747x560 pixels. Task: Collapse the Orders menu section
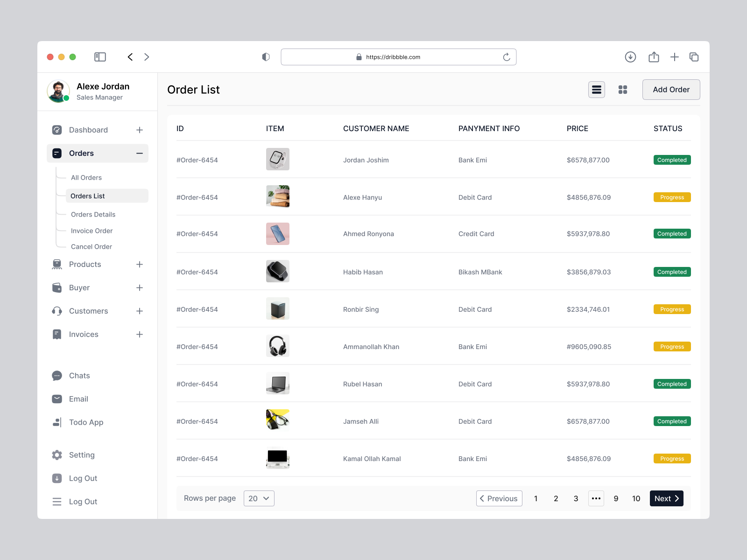139,154
